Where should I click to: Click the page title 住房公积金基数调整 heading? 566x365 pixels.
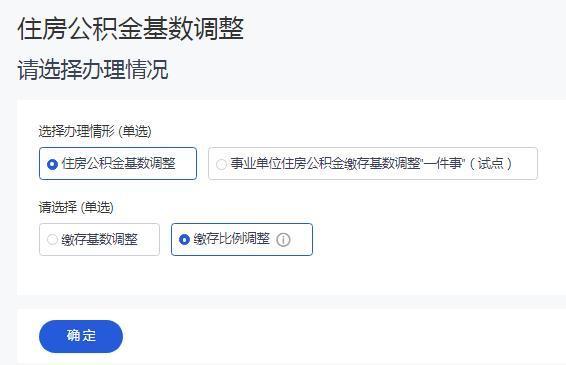tap(131, 29)
